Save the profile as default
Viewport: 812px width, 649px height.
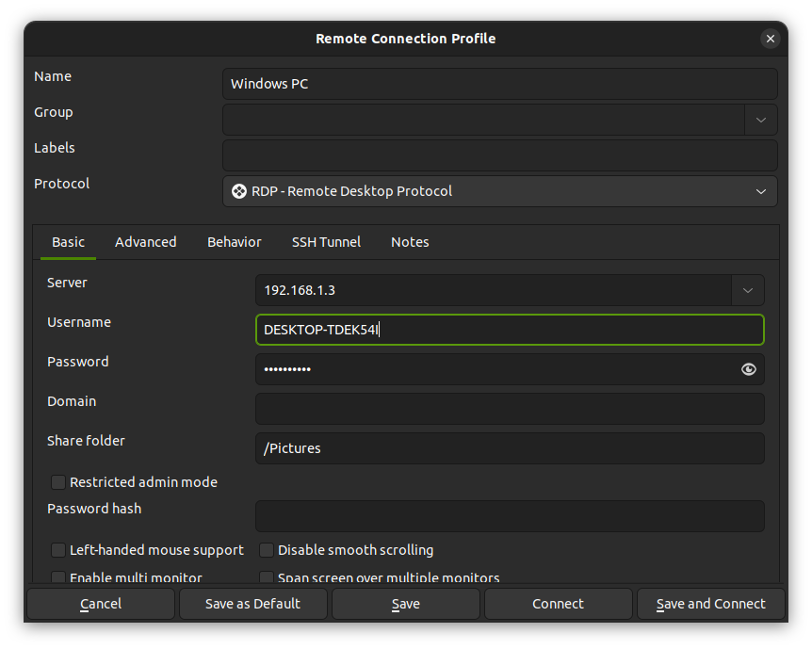[252, 604]
